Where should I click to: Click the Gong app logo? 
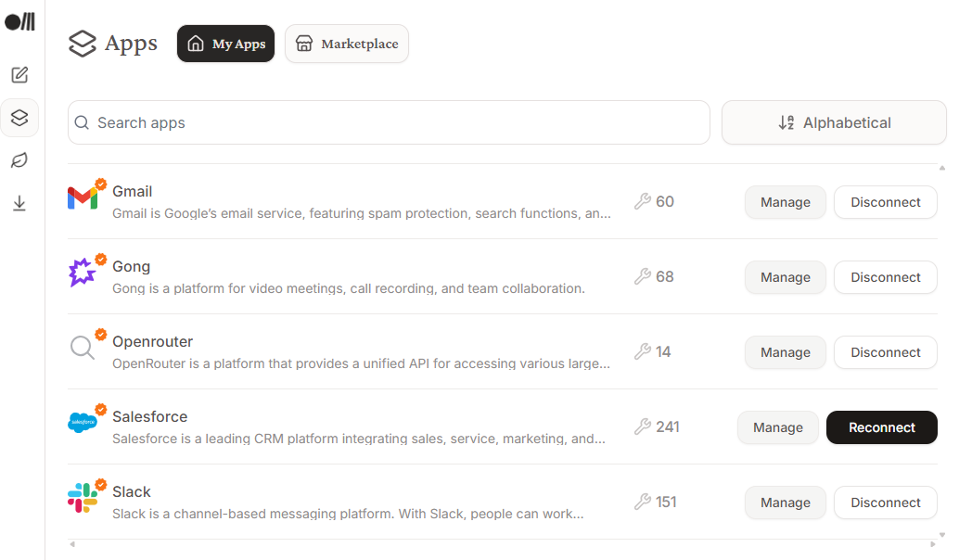click(x=83, y=273)
